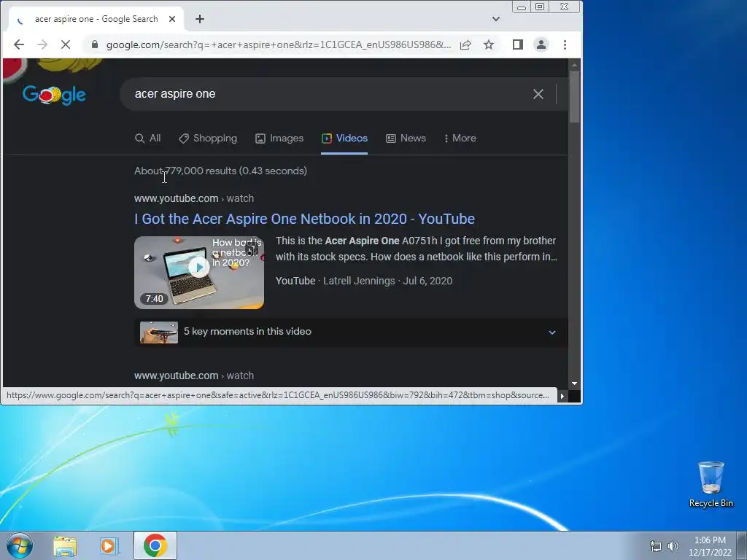Clear the search box with X
Image resolution: width=747 pixels, height=560 pixels.
(538, 94)
